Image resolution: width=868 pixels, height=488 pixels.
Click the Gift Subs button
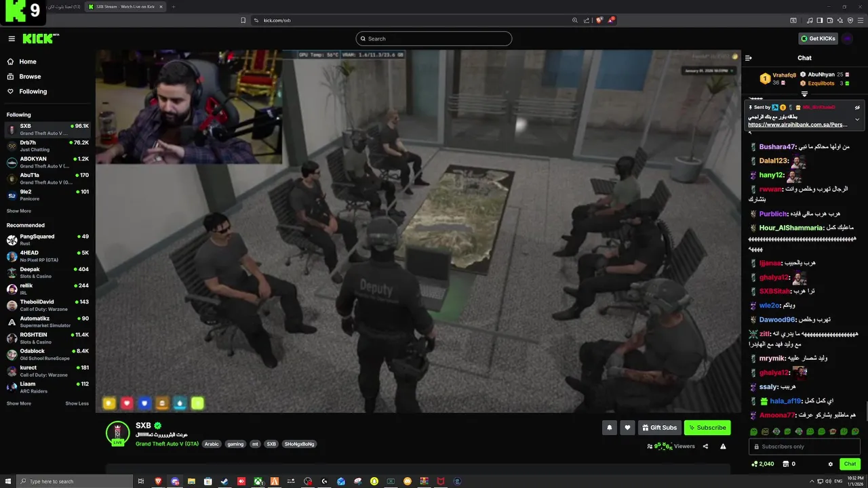[x=660, y=428]
